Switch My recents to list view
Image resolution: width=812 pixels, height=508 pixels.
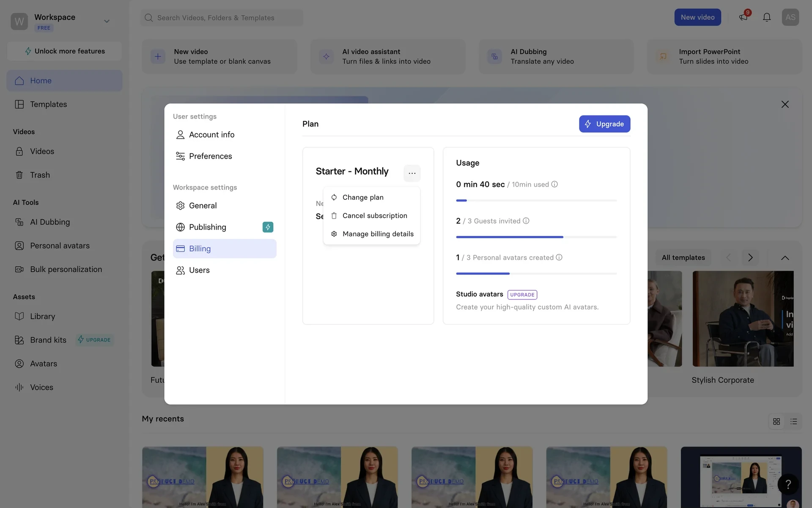[793, 422]
